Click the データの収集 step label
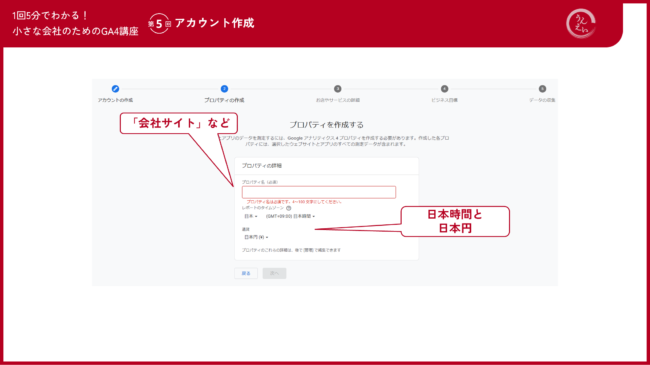The width and height of the screenshot is (650, 365). click(542, 100)
